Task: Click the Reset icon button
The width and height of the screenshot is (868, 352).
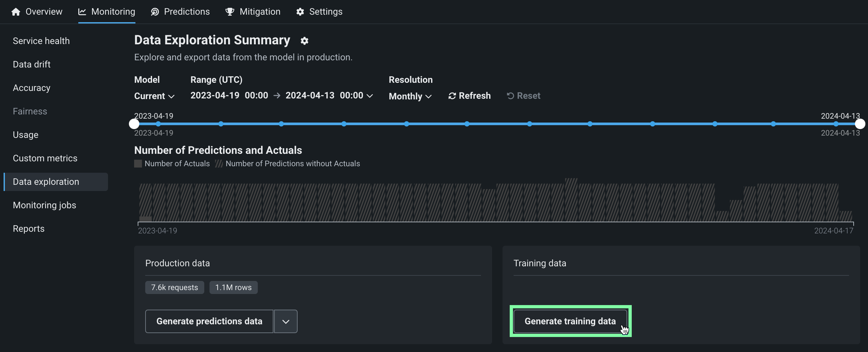Action: pos(510,96)
